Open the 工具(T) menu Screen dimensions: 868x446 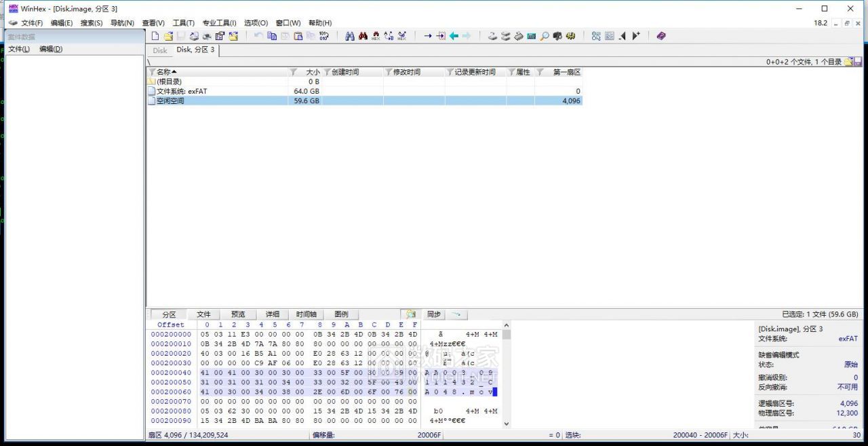click(183, 23)
